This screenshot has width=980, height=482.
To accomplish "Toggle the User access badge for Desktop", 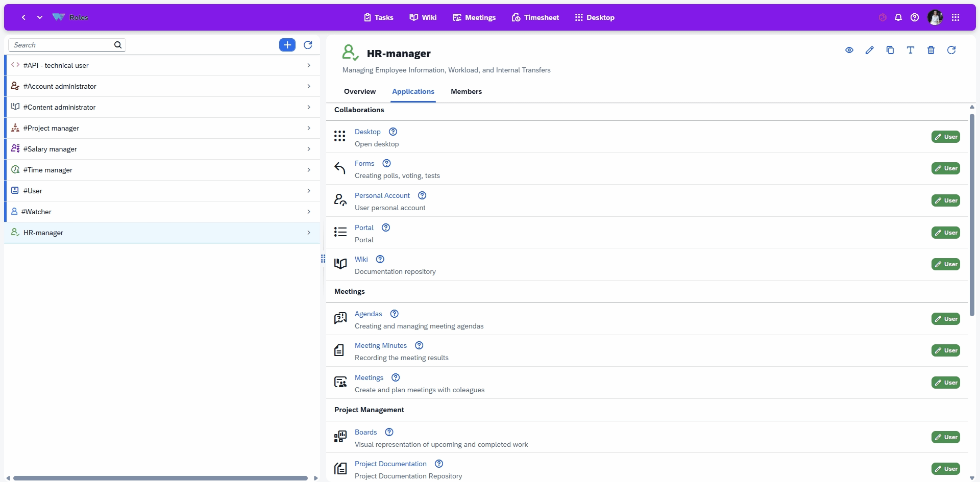I will point(945,137).
